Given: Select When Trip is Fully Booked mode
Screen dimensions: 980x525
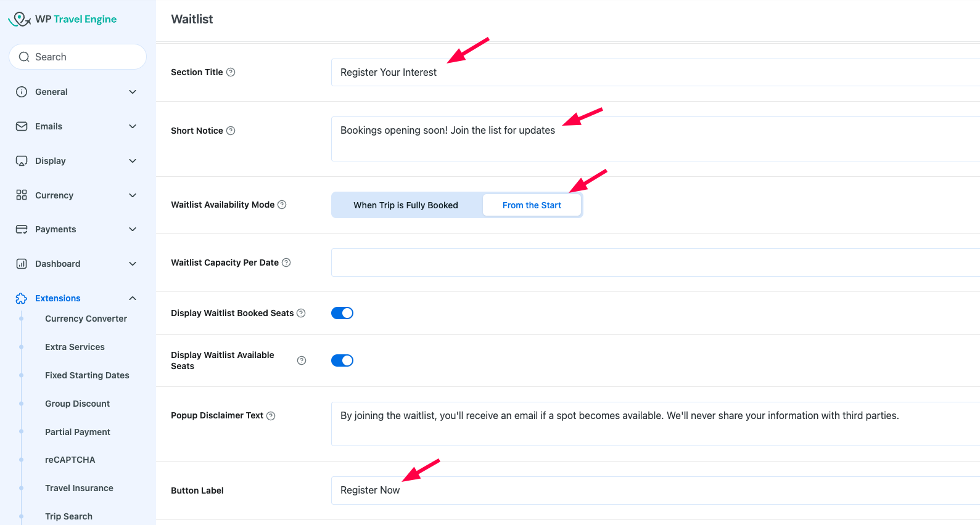Looking at the screenshot, I should pos(406,205).
